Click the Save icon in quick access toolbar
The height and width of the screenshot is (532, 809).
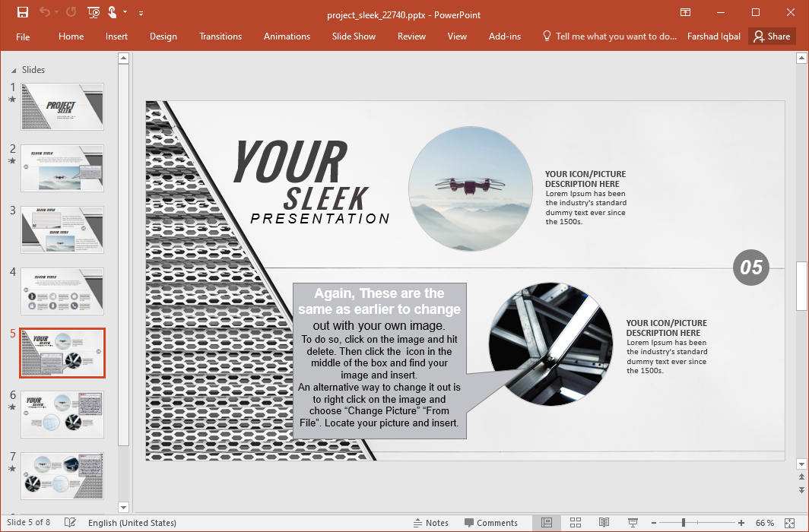pos(22,13)
